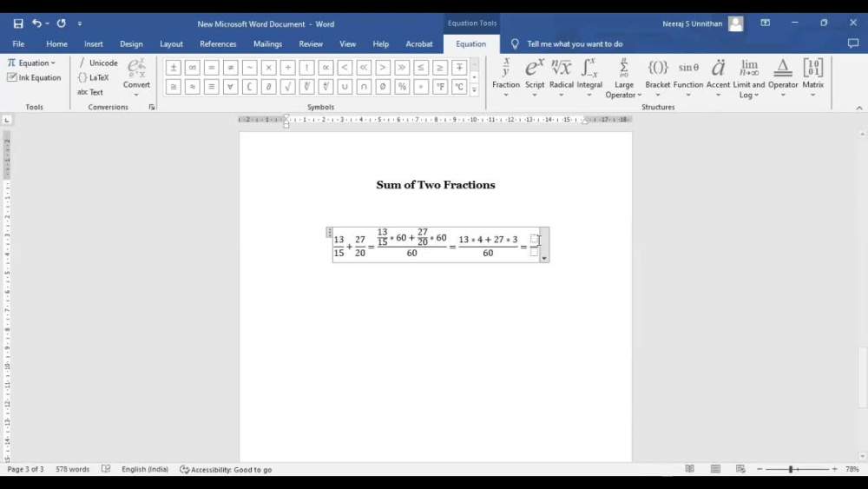Switch to Read Mode view

coord(690,469)
